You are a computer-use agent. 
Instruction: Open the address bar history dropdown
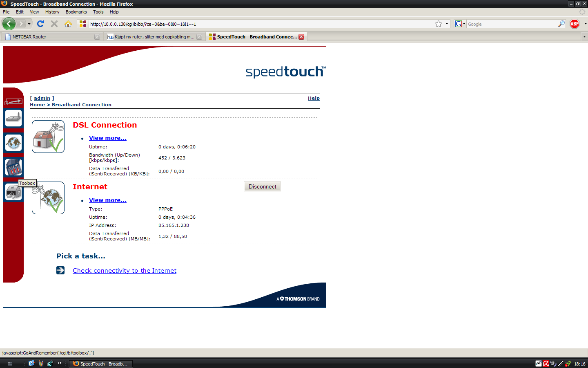click(x=447, y=24)
